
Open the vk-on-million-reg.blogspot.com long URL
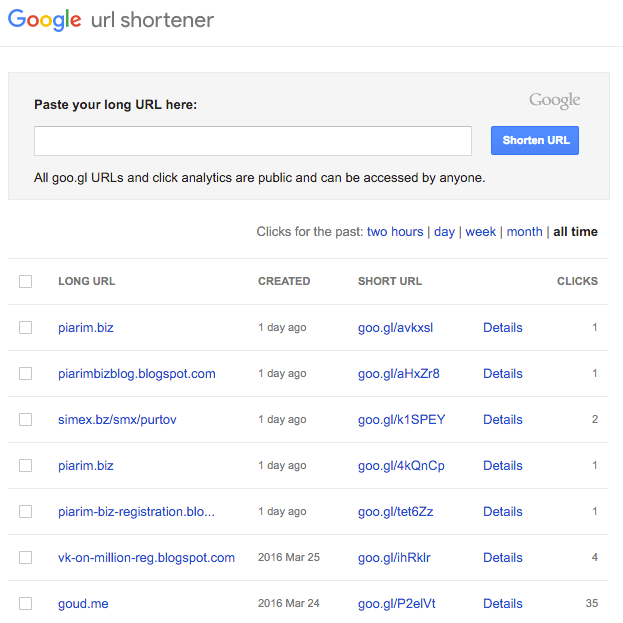click(146, 558)
